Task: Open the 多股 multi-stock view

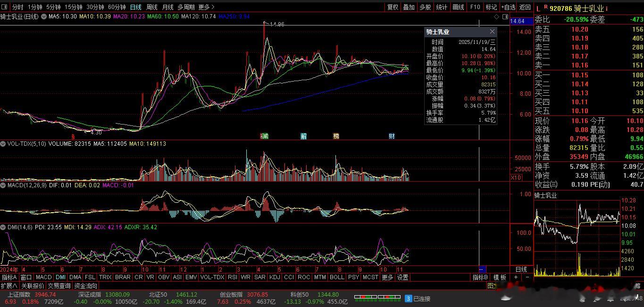Action: pyautogui.click(x=425, y=7)
